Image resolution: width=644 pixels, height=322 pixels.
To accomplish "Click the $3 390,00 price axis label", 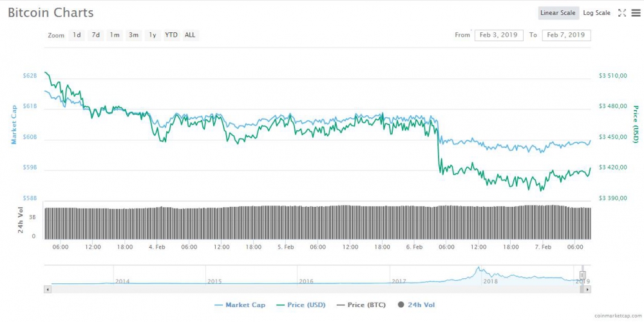I will click(x=613, y=198).
